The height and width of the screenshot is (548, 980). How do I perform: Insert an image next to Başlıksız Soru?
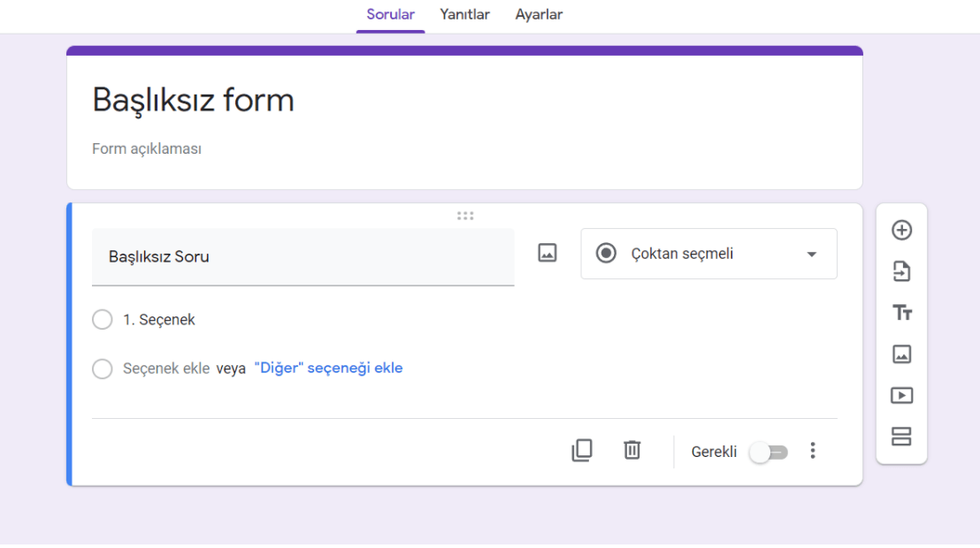(547, 253)
